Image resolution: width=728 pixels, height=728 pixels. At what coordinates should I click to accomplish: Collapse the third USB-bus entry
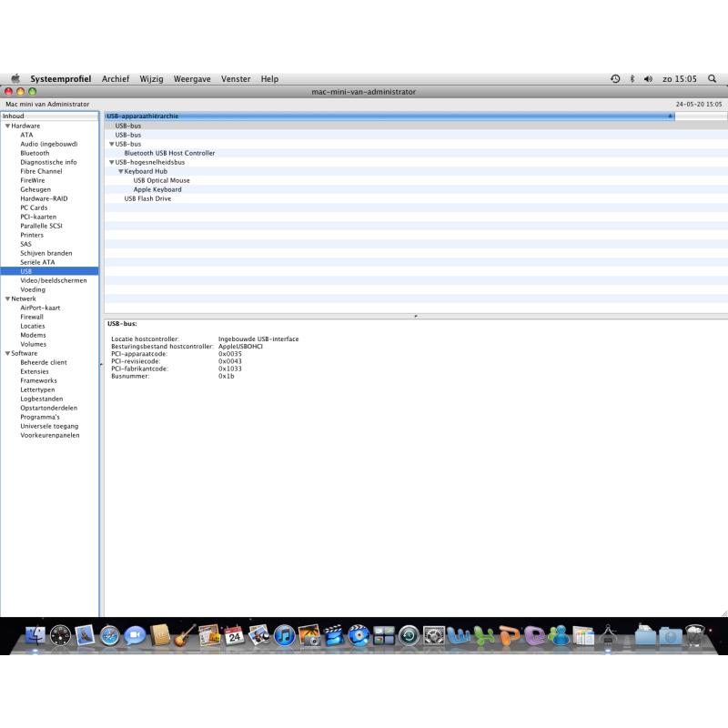click(111, 144)
